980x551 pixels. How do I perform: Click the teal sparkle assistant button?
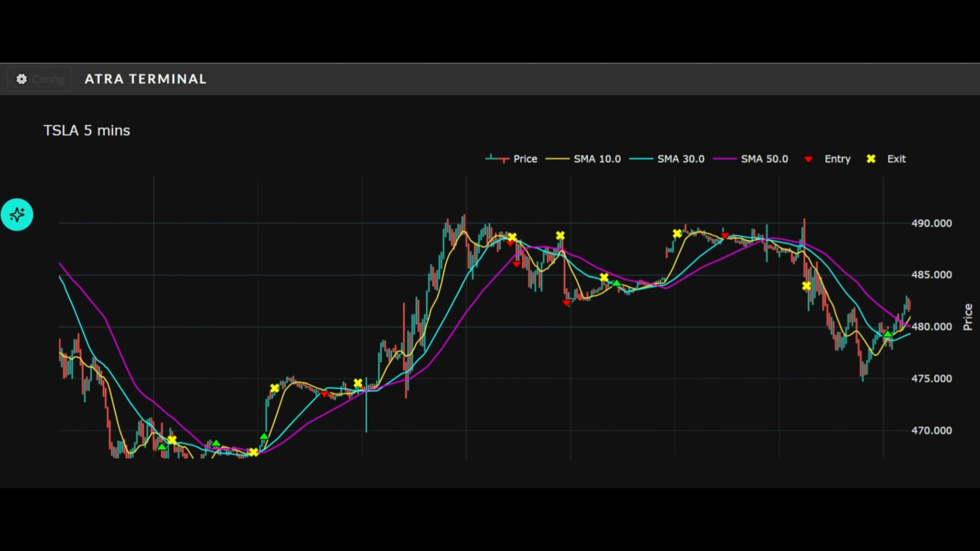[x=17, y=214]
